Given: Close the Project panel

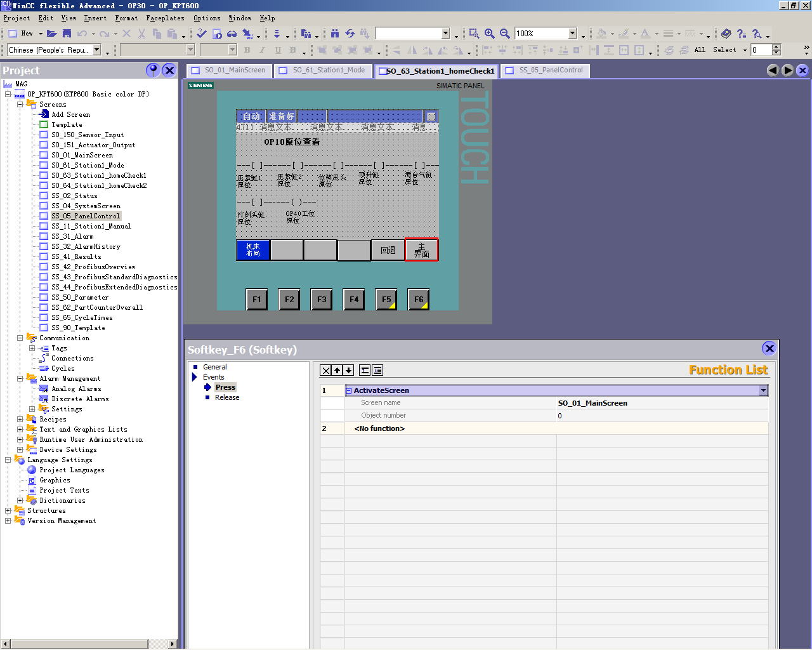Looking at the screenshot, I should coord(169,70).
